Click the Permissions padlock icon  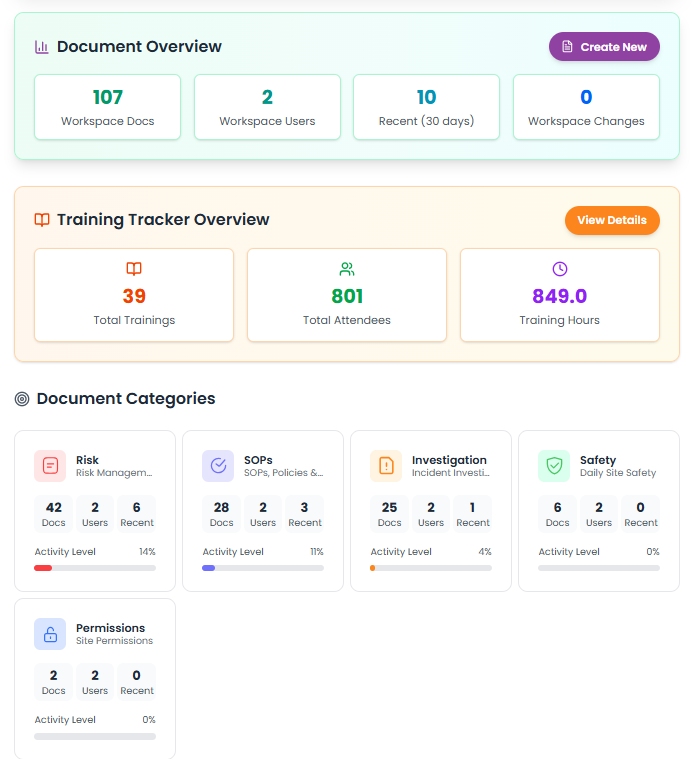coord(50,634)
